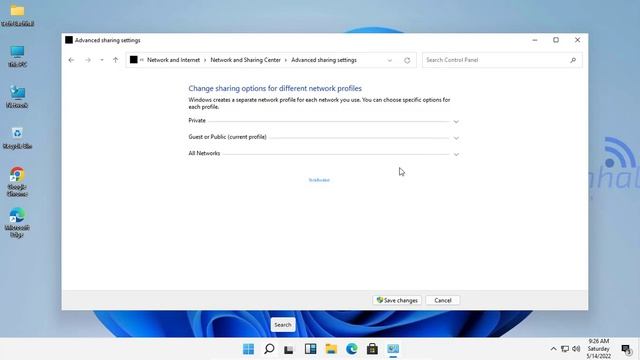Select Recycle Bin desktop icon
The height and width of the screenshot is (360, 640).
pos(18,138)
